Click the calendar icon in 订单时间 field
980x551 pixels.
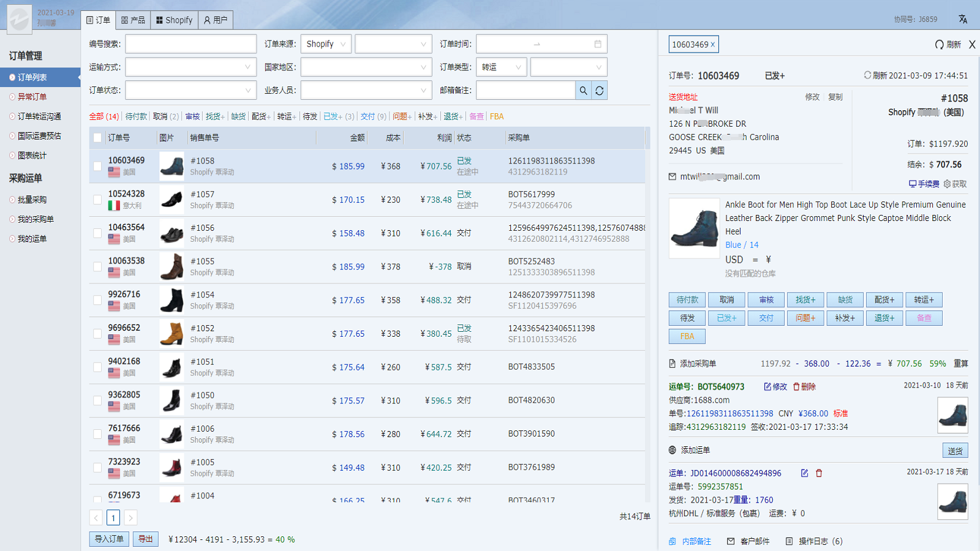click(598, 44)
